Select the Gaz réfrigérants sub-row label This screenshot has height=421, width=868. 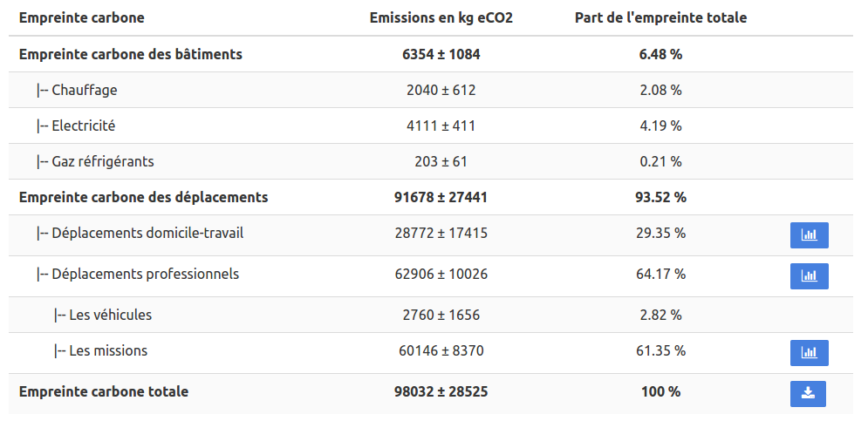(x=103, y=161)
